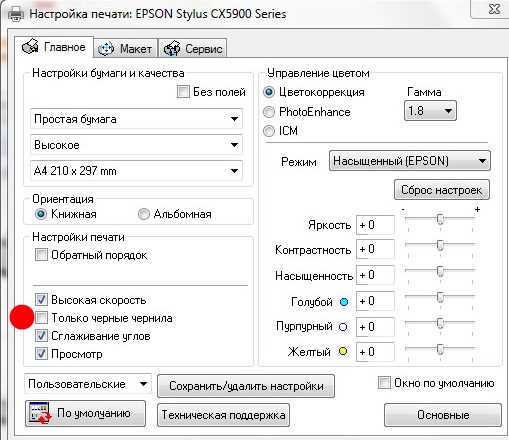Screen dimensions: 509x440
Task: Uncheck Высокая скорость option
Action: (x=41, y=300)
